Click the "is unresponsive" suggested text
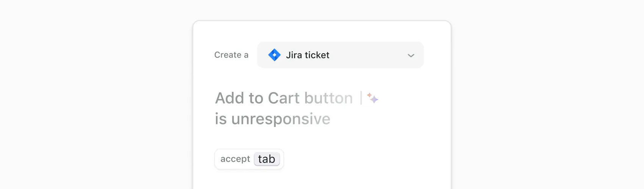 [273, 119]
